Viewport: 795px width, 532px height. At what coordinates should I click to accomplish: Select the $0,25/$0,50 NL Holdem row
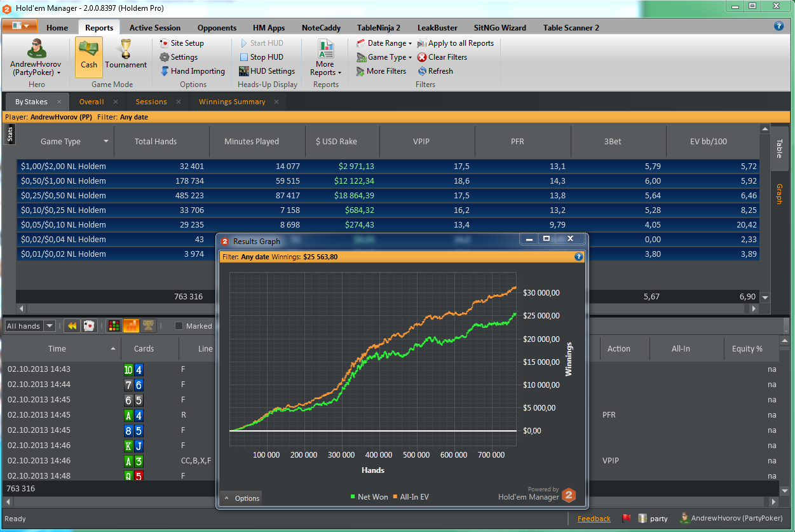(x=388, y=196)
